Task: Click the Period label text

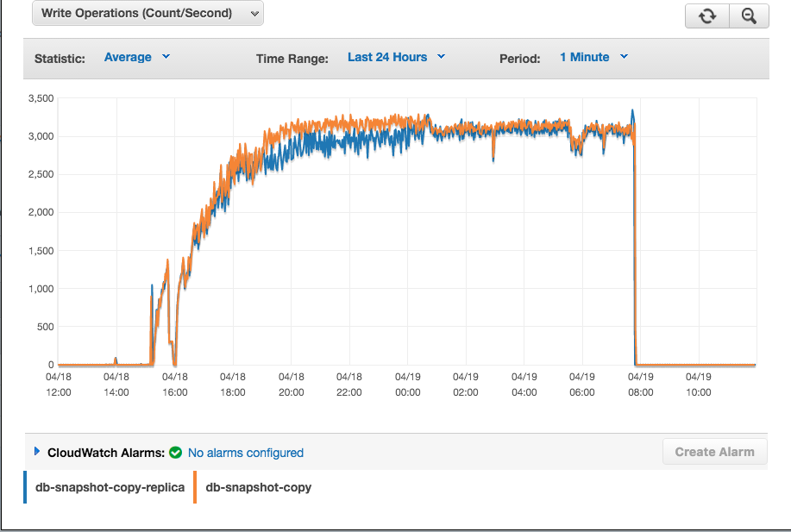Action: pos(519,59)
